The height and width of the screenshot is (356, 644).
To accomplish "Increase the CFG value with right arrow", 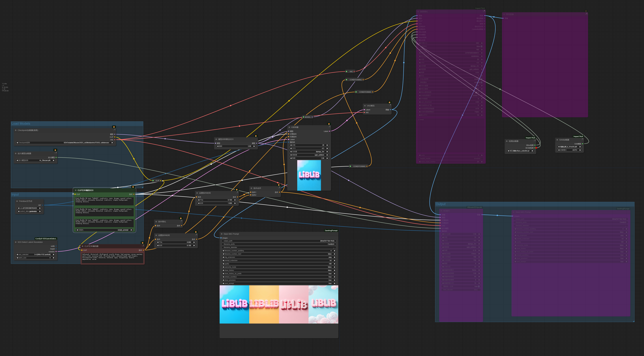I will pos(327,148).
